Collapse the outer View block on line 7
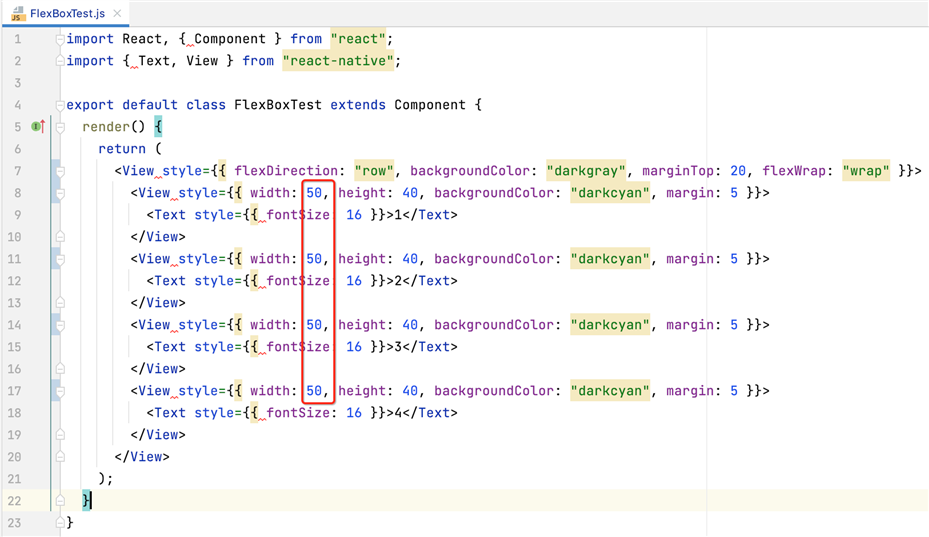Image resolution: width=929 pixels, height=537 pixels. pyautogui.click(x=60, y=171)
